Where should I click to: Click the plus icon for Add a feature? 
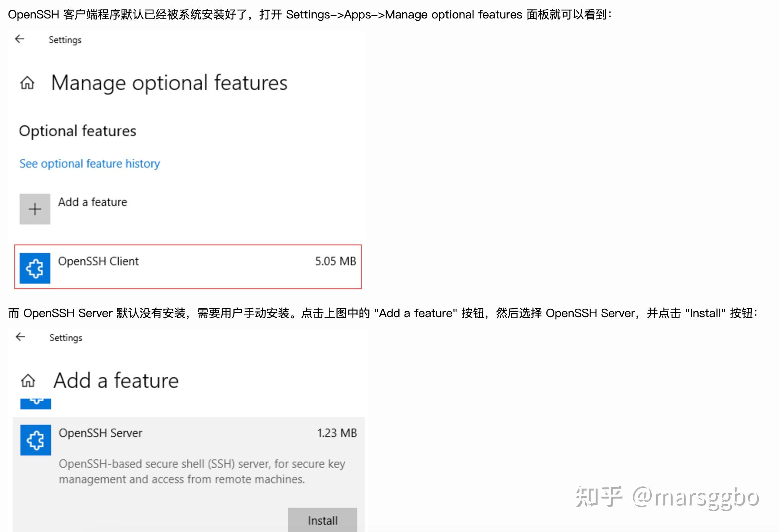point(35,209)
